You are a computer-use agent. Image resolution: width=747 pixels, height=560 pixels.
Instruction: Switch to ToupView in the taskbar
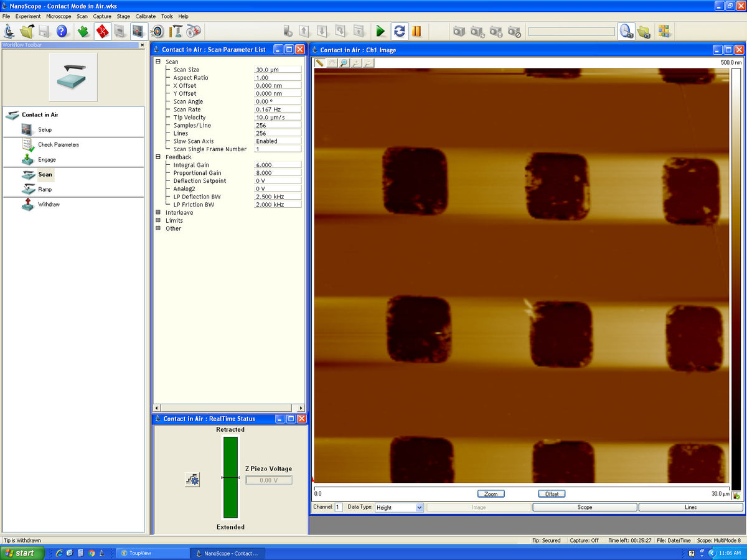[153, 553]
